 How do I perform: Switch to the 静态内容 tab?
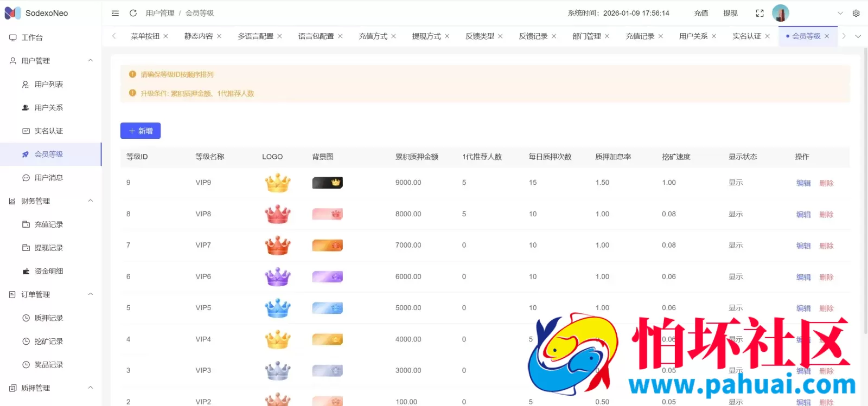(x=198, y=36)
